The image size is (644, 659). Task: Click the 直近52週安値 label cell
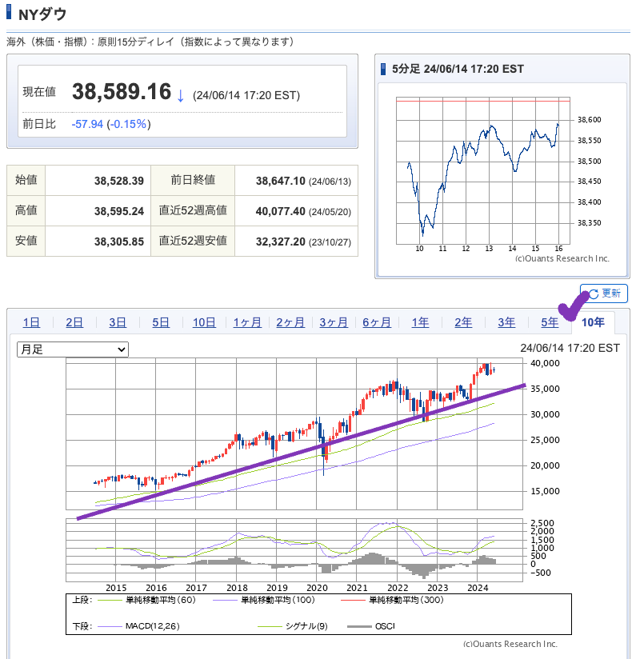[x=193, y=242]
